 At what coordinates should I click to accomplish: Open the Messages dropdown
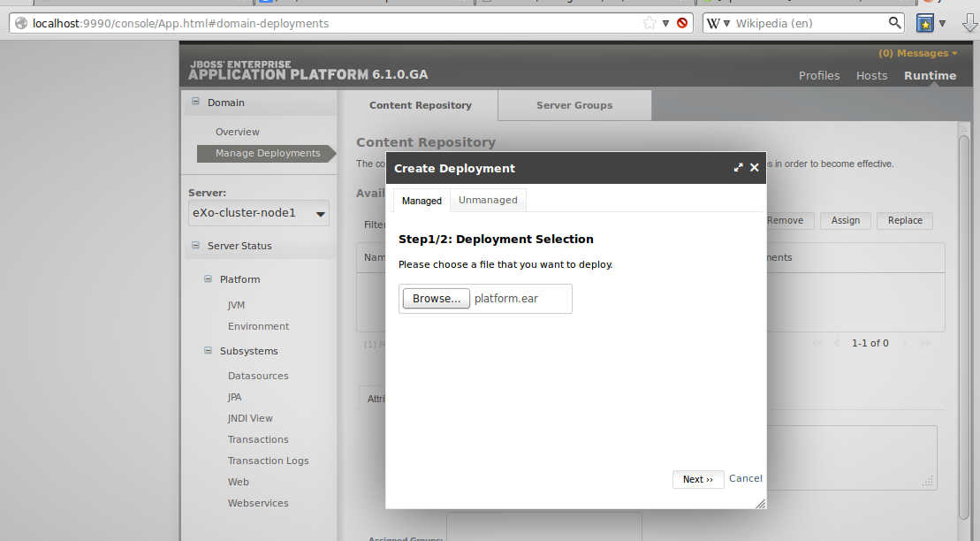(x=917, y=53)
